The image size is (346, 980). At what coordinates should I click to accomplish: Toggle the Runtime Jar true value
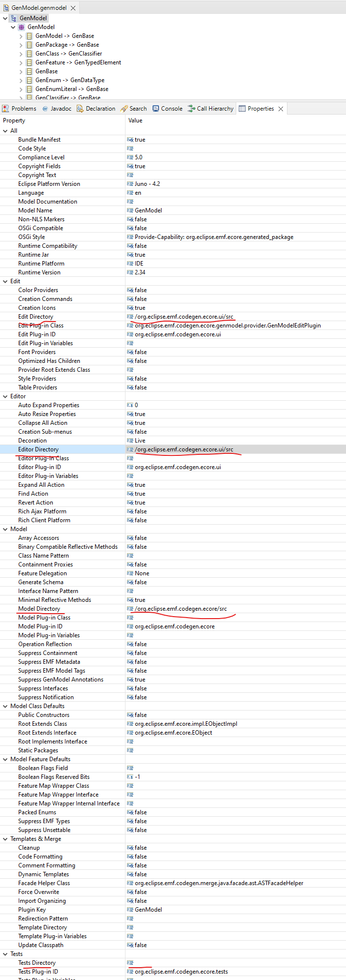(140, 255)
